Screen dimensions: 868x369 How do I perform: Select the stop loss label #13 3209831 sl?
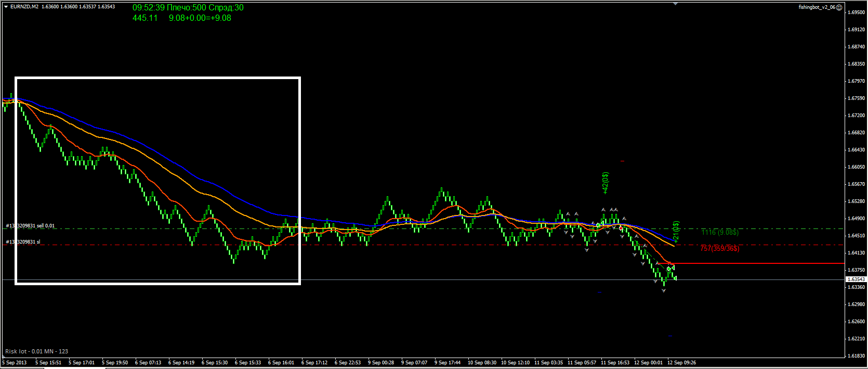click(x=23, y=242)
